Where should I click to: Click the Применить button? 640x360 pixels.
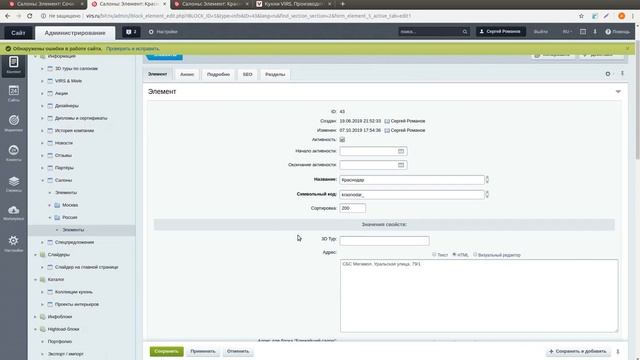click(x=203, y=351)
